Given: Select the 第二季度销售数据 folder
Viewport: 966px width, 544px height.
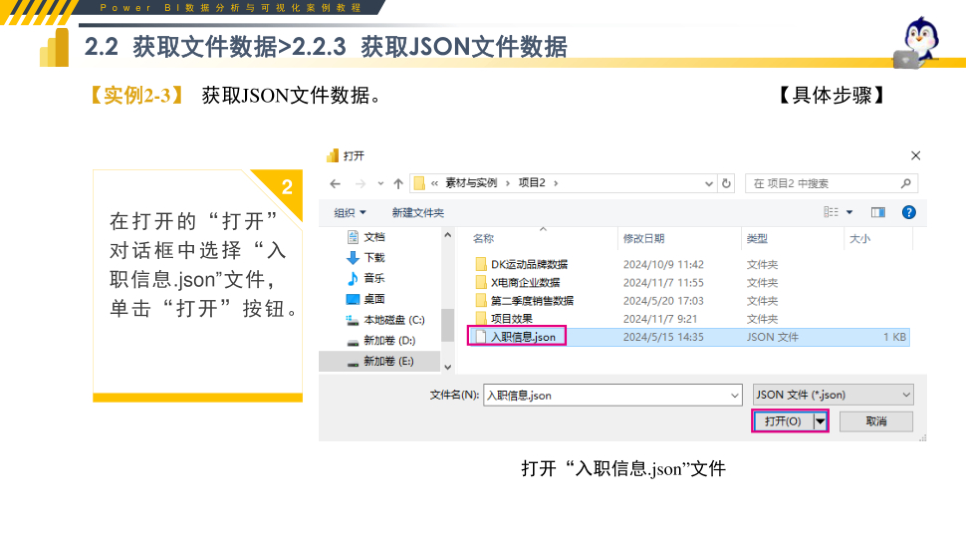Looking at the screenshot, I should point(532,301).
